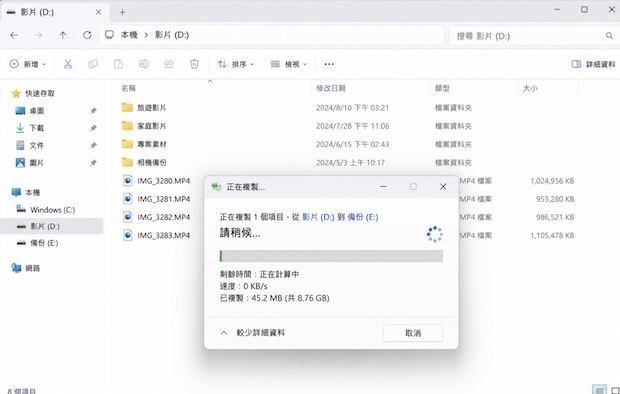This screenshot has width=620, height=394.
Task: Click the Delete trash can icon
Action: point(194,64)
